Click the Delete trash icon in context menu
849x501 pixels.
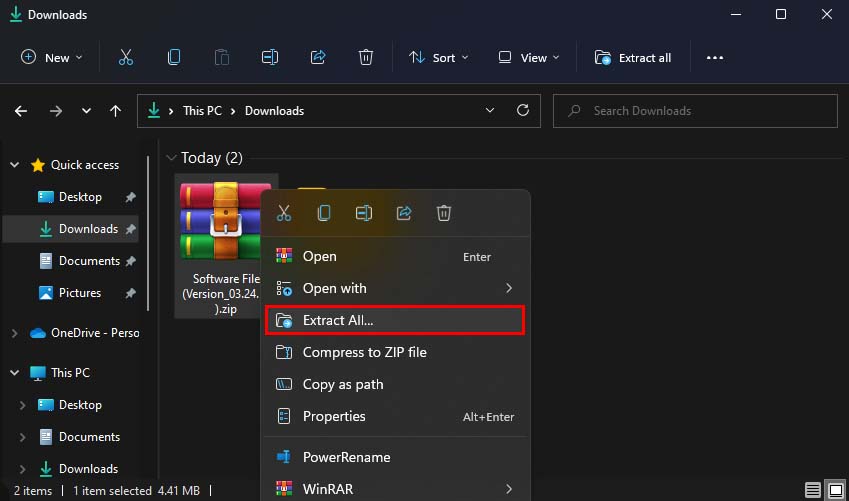click(444, 213)
